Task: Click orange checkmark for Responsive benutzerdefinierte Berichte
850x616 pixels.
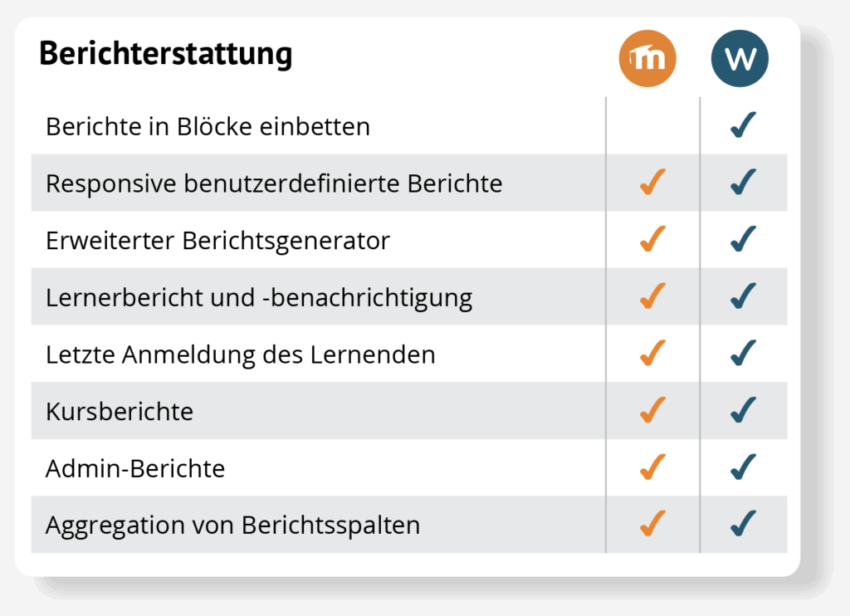Action: tap(653, 183)
